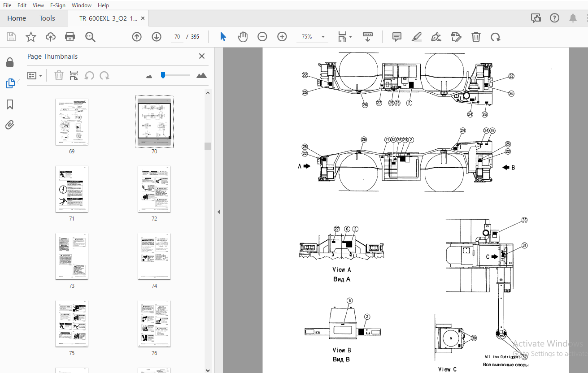Open the fit page scrolling options icon
Screen dimensions: 588x373
344,37
